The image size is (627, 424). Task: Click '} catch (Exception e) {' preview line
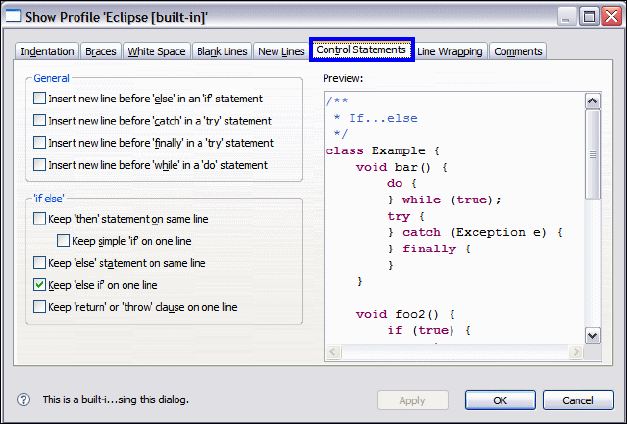[x=475, y=232]
